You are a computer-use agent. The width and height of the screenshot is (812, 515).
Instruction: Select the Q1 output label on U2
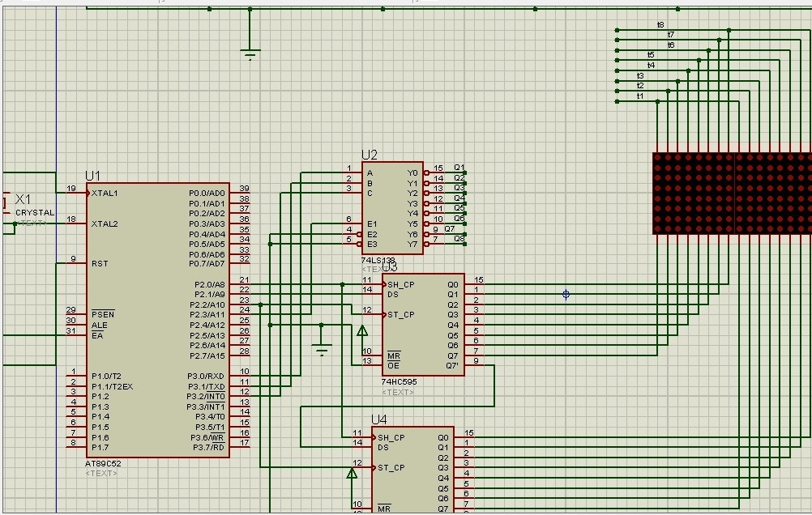coord(459,168)
